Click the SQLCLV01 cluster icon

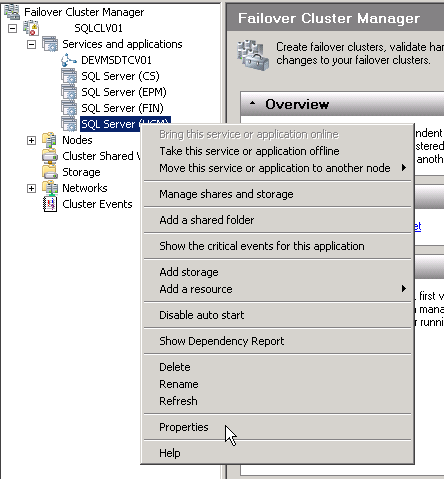click(31, 28)
